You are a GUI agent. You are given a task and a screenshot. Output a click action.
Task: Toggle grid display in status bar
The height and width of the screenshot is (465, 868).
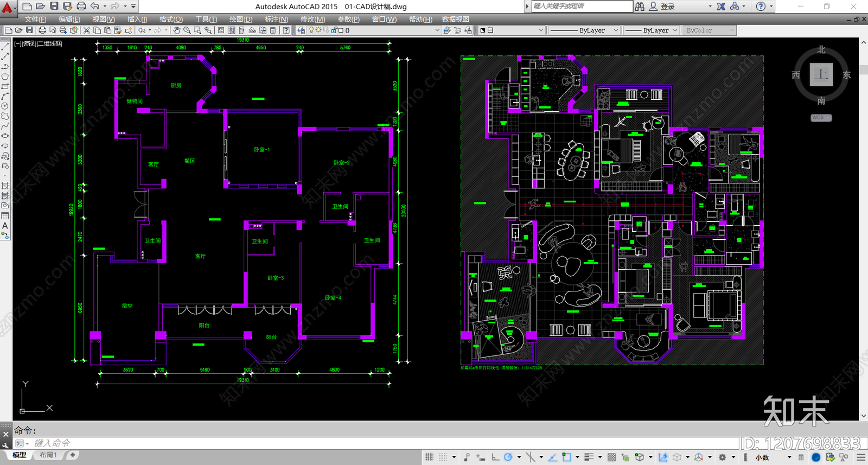[429, 457]
